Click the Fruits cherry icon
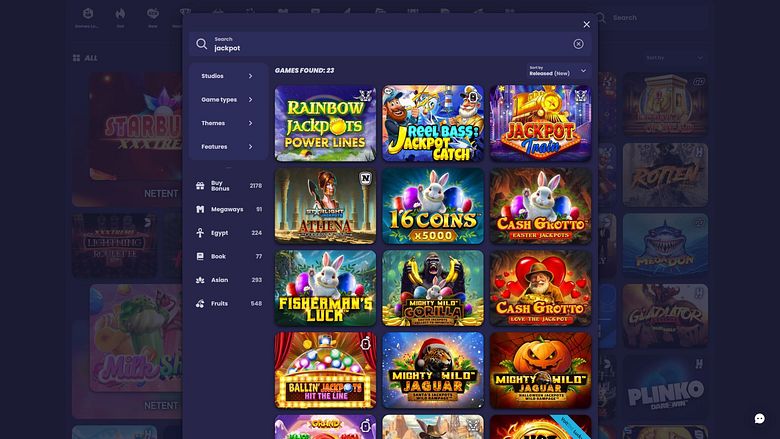 point(200,303)
